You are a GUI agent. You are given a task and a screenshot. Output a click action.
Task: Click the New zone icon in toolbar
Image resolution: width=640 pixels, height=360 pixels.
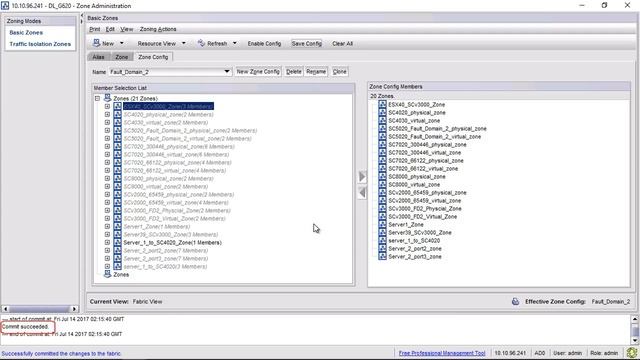coord(96,43)
